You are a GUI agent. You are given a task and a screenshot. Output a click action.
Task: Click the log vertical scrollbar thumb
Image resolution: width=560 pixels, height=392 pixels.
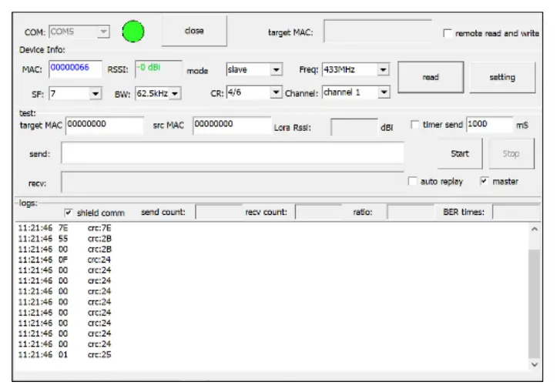pos(535,303)
